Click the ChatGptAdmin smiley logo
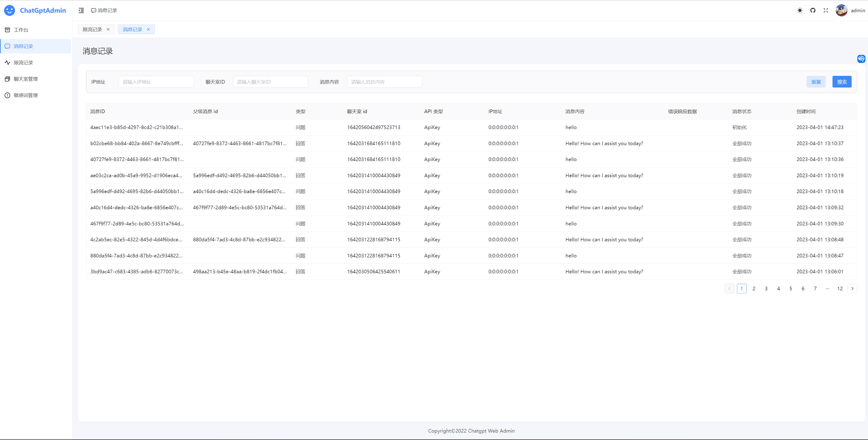 click(9, 11)
